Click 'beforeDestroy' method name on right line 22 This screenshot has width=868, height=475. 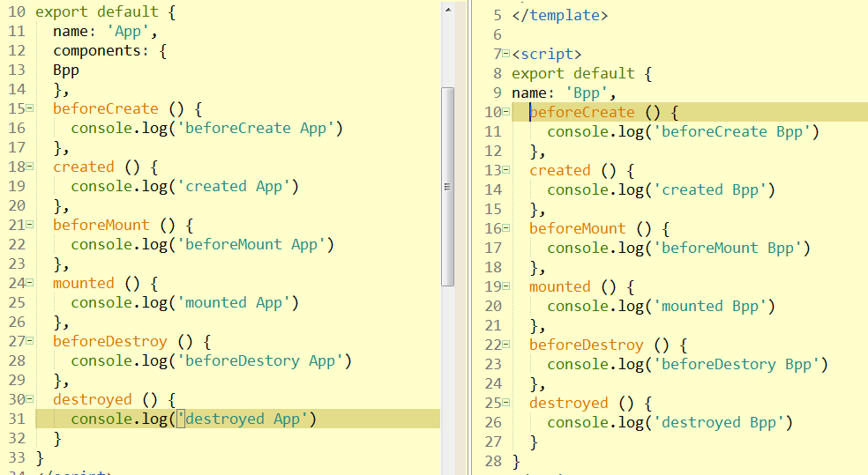pos(587,345)
